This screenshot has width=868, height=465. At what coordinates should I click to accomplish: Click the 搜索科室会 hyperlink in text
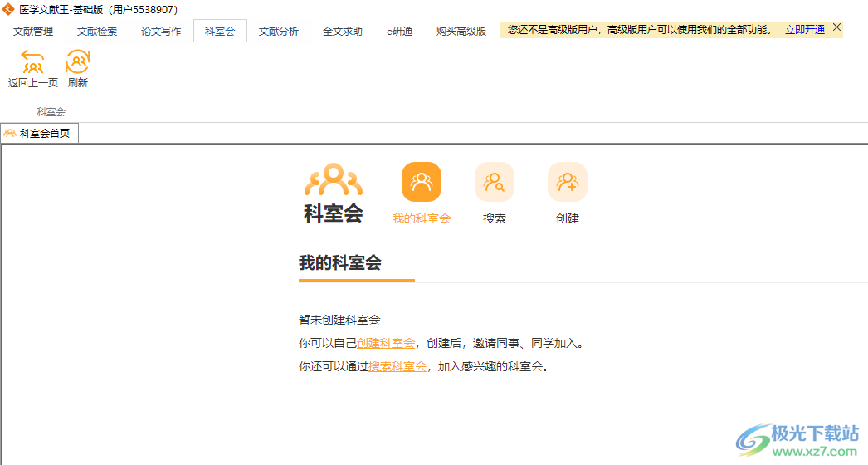[397, 366]
